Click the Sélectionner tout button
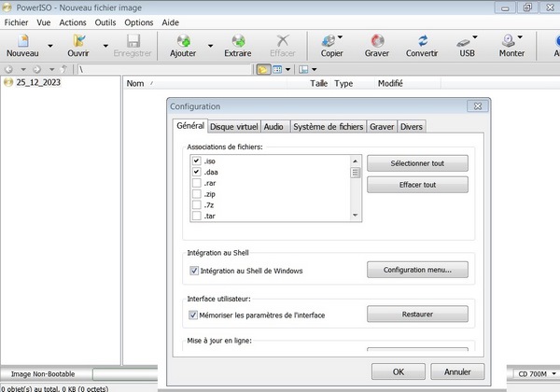This screenshot has width=560, height=392. 417,163
